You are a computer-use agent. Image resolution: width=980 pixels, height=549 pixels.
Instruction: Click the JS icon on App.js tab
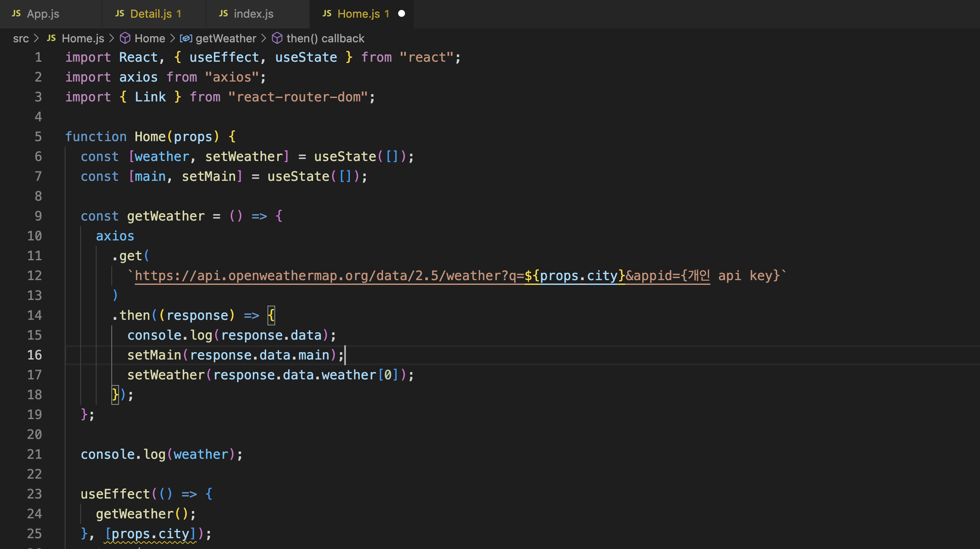tap(16, 13)
